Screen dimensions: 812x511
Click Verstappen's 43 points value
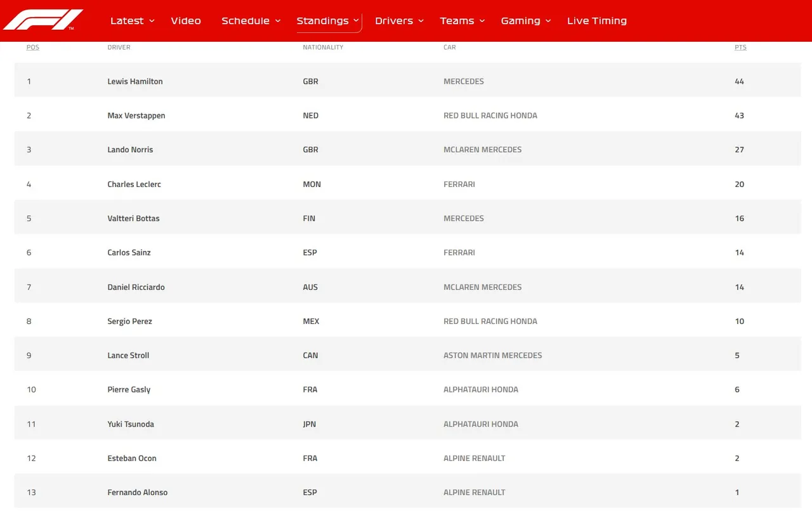(x=739, y=115)
